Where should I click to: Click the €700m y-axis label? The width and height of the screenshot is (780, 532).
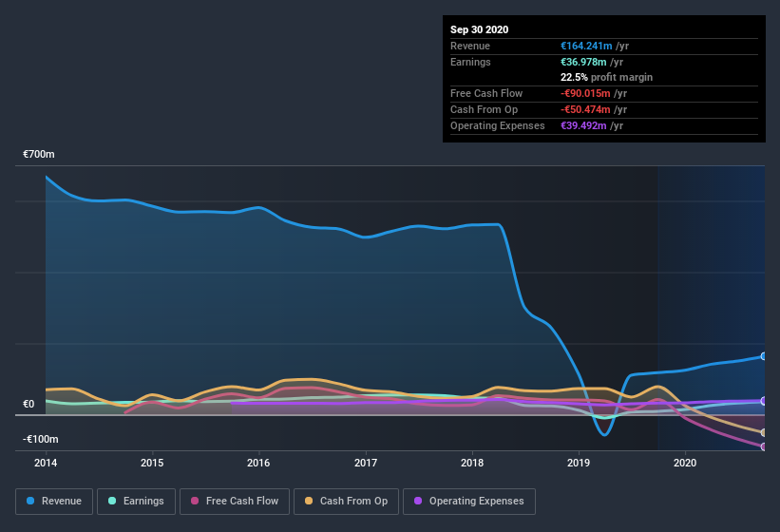click(39, 154)
